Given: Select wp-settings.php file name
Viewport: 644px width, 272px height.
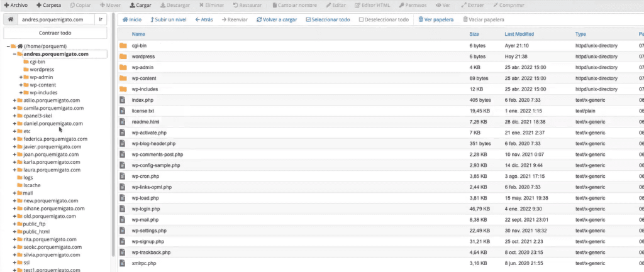Looking at the screenshot, I should coord(149,231).
